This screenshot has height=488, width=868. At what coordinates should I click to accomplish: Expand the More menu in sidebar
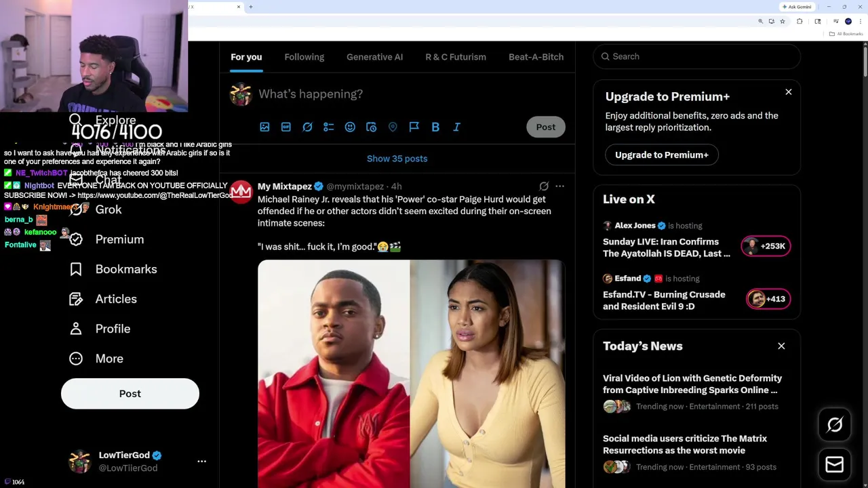point(96,359)
